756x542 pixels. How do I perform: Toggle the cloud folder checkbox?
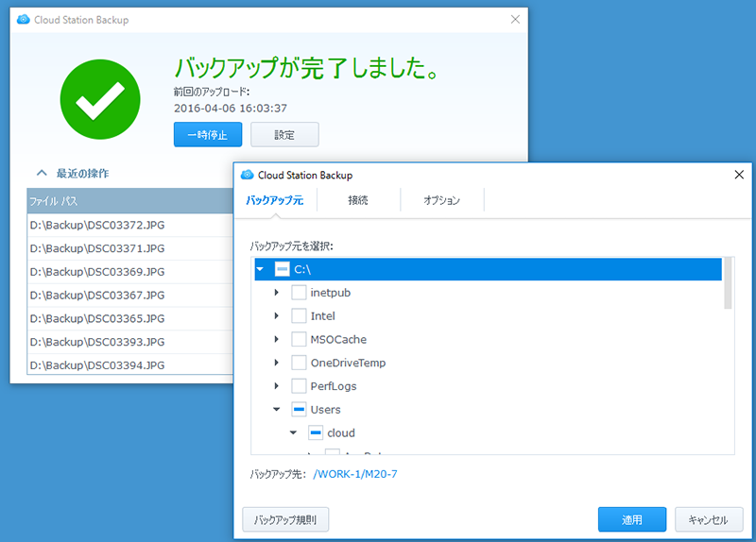coord(316,432)
